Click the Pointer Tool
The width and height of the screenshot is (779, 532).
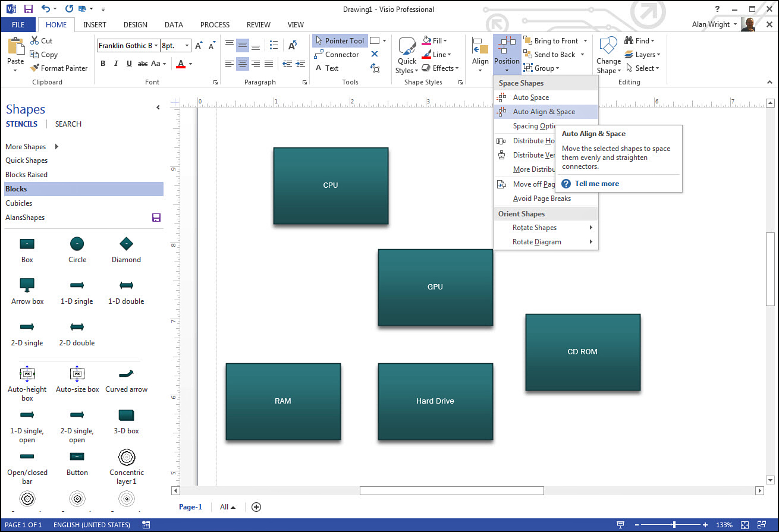coord(340,40)
